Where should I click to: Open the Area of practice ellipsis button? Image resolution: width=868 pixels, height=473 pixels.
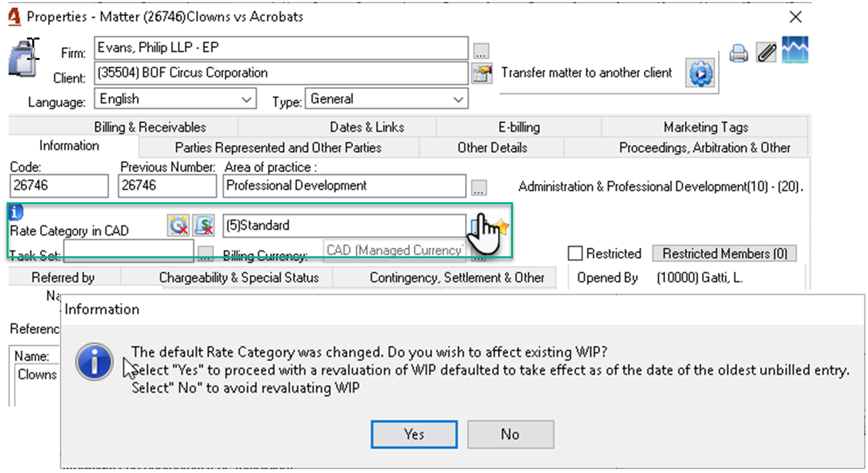coord(479,188)
